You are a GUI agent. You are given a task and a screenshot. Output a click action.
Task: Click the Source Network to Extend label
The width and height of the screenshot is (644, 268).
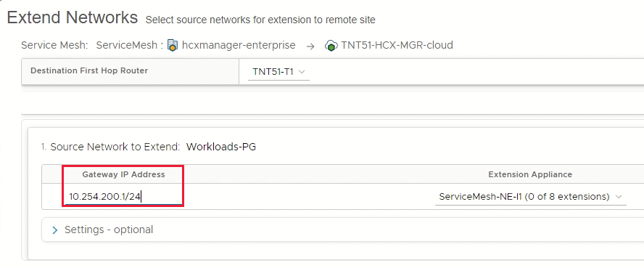pos(115,147)
